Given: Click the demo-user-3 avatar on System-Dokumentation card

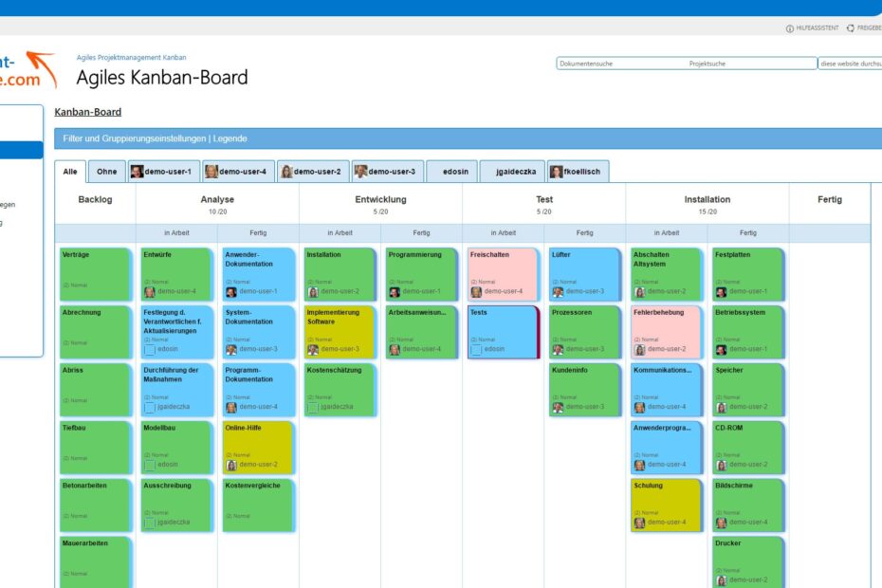Looking at the screenshot, I should point(231,348).
